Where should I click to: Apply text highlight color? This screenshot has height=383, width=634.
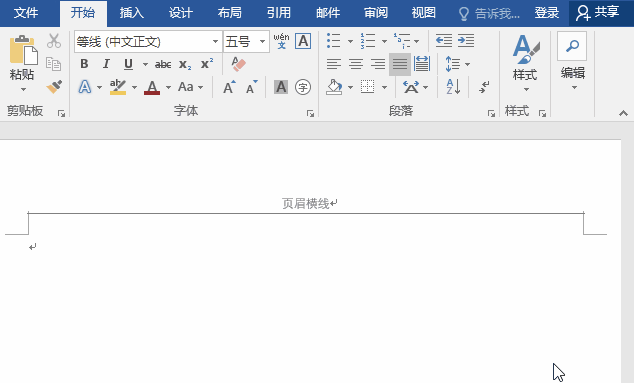[x=118, y=87]
